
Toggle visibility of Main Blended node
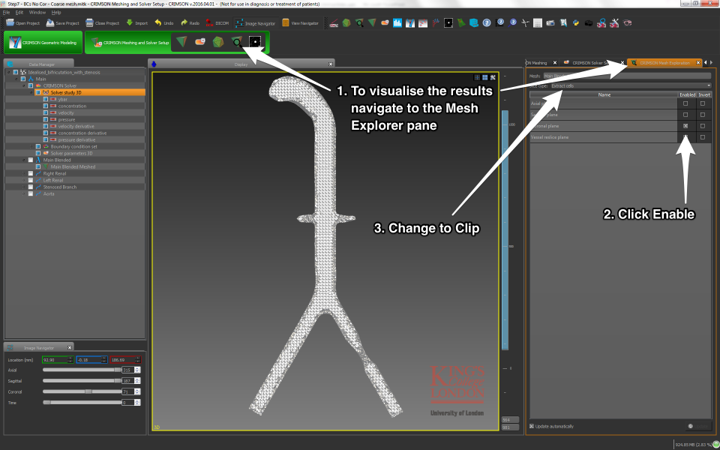coord(31,159)
